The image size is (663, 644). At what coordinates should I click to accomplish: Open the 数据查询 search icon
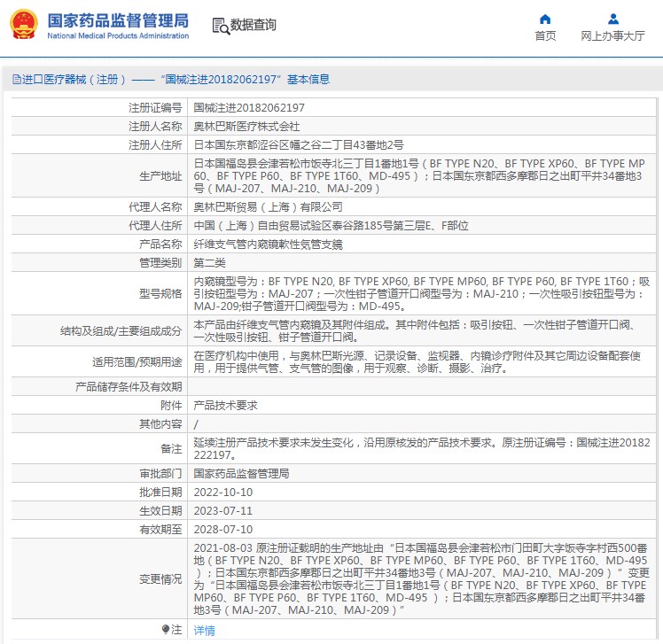click(221, 26)
